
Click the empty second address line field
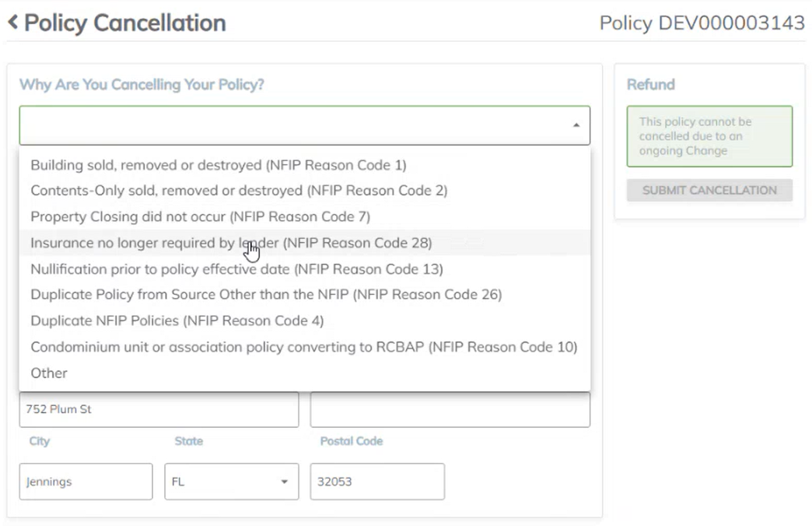tap(450, 409)
